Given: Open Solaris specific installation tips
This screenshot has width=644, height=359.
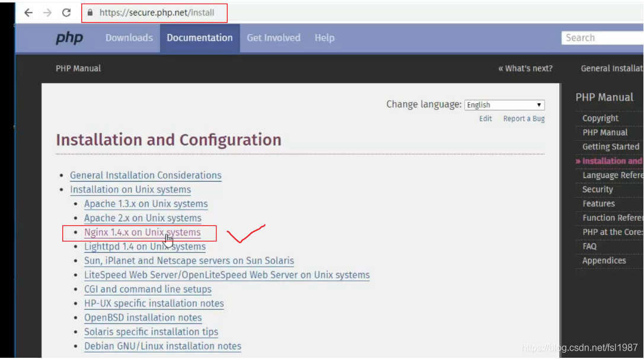Looking at the screenshot, I should coord(151,332).
